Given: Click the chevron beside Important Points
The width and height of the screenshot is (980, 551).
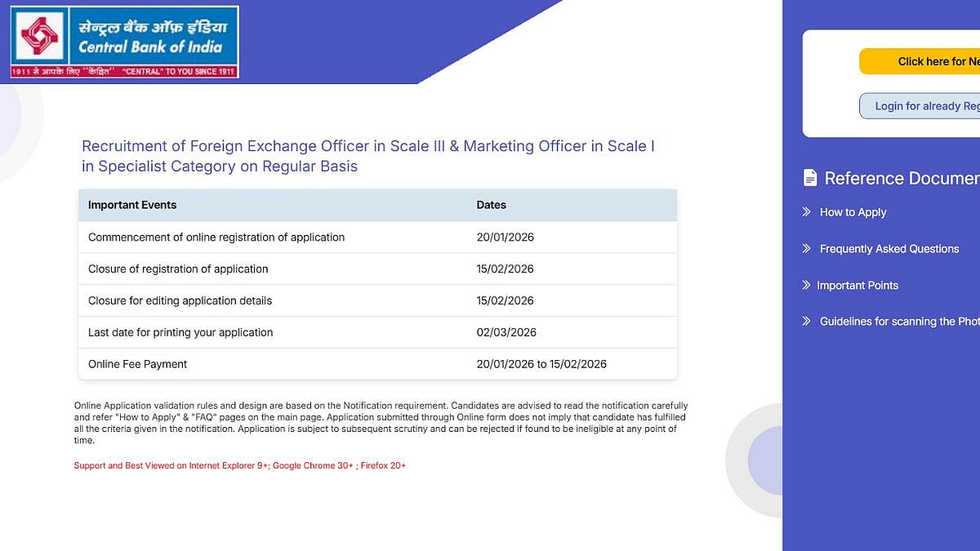Looking at the screenshot, I should [x=807, y=285].
